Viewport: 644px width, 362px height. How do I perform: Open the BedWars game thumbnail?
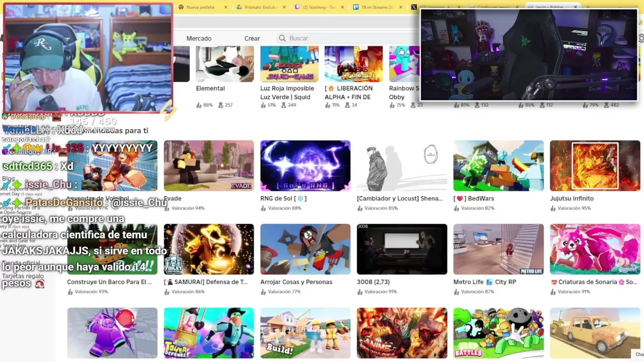pos(499,166)
